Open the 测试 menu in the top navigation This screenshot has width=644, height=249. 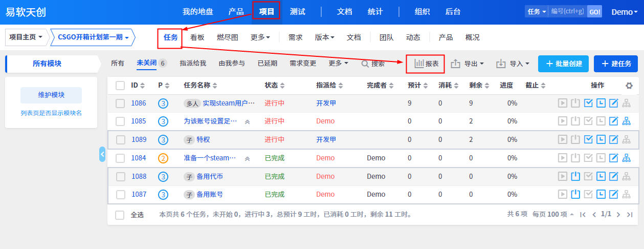pyautogui.click(x=297, y=12)
